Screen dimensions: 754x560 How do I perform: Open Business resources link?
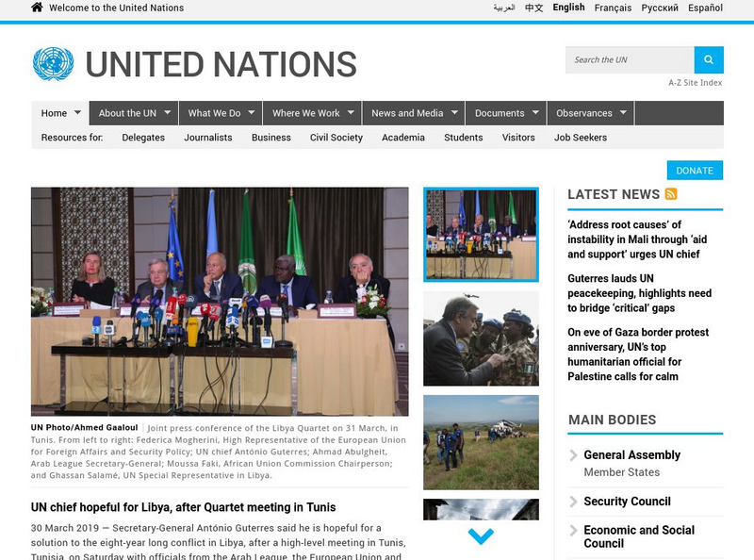(x=271, y=138)
